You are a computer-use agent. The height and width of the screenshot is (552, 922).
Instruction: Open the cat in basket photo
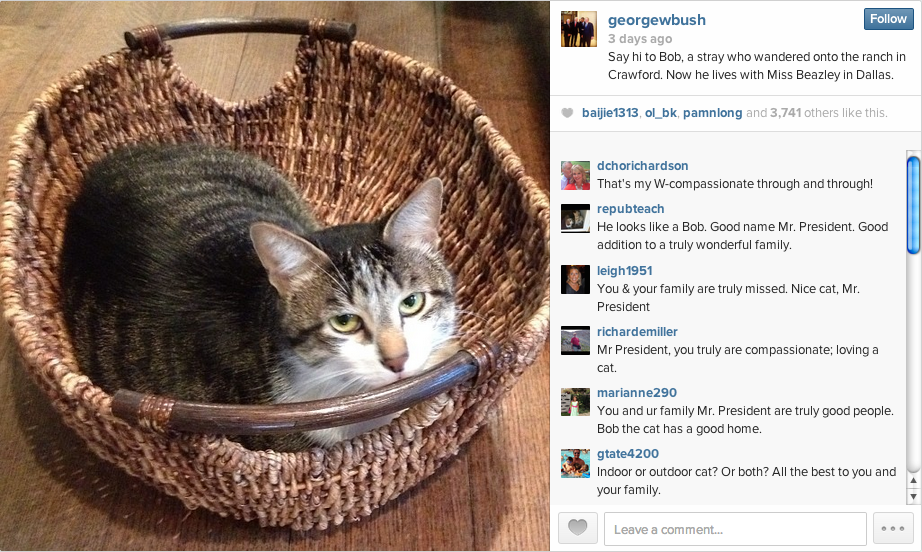[x=275, y=276]
